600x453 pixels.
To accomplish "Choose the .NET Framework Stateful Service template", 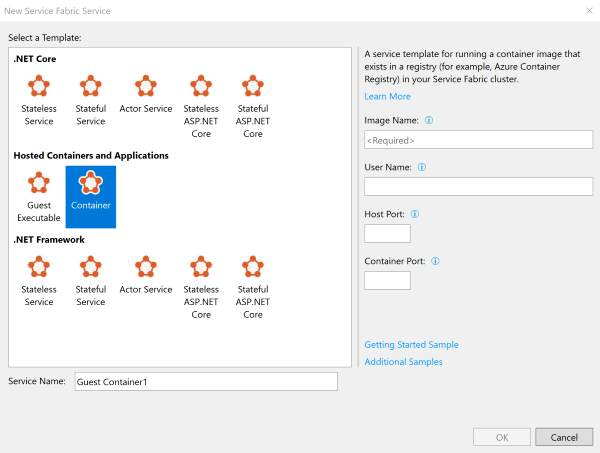I will click(x=91, y=281).
